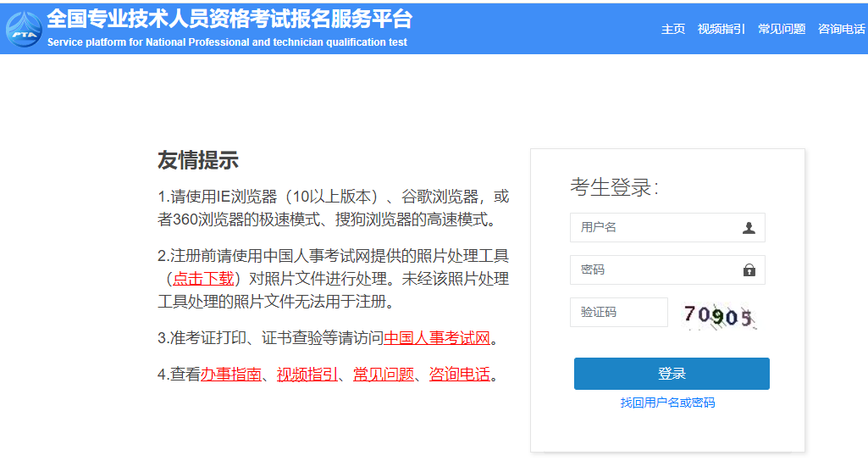Open 视频指引 in the top navigation bar
This screenshot has height=461, width=868.
tap(721, 29)
